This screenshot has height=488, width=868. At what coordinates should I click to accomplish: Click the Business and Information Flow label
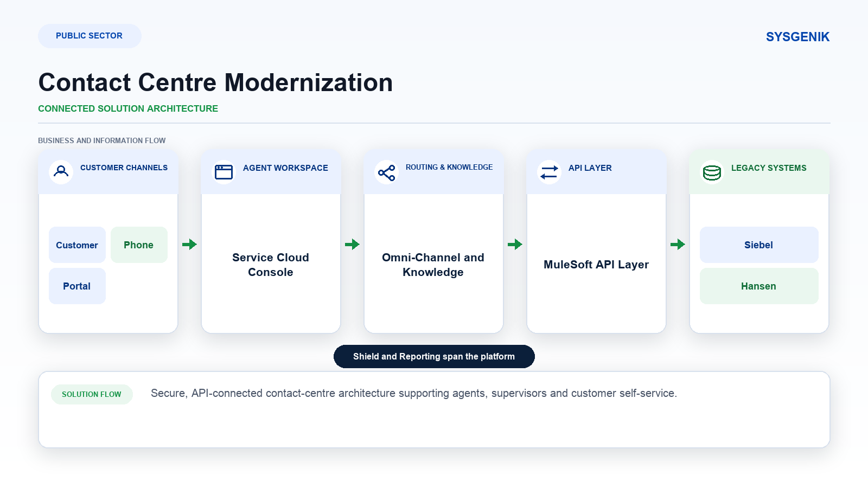coord(102,140)
